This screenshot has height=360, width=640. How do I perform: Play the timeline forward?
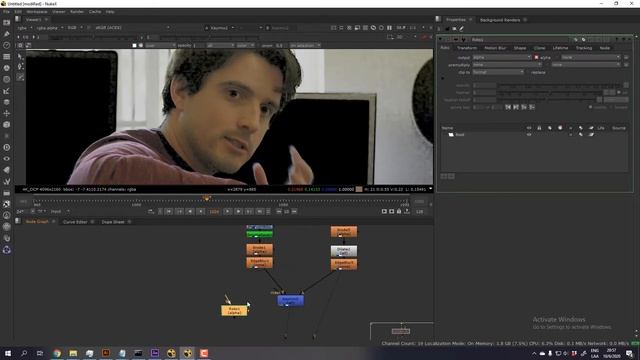(x=238, y=211)
